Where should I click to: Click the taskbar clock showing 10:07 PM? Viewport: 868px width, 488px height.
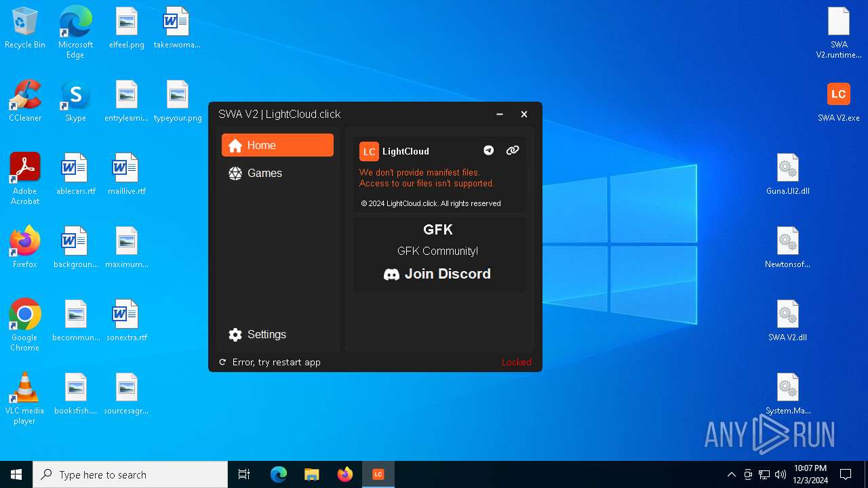point(810,474)
